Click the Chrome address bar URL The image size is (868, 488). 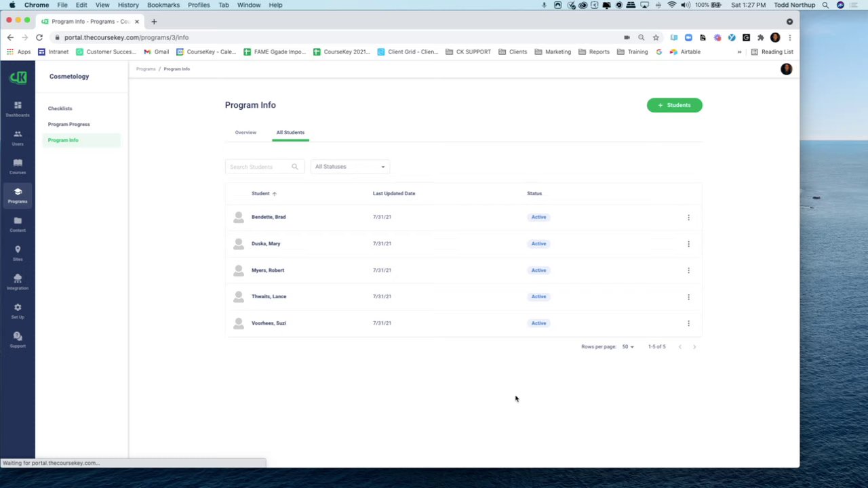(x=126, y=37)
